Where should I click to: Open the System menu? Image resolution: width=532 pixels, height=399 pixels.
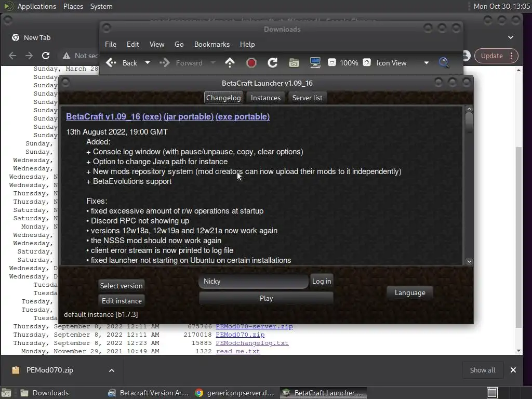pyautogui.click(x=101, y=6)
